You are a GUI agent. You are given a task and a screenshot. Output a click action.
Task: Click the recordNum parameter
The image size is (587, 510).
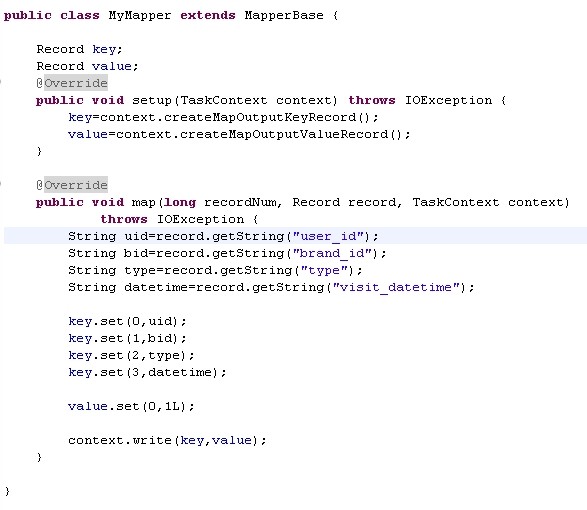[x=240, y=203]
